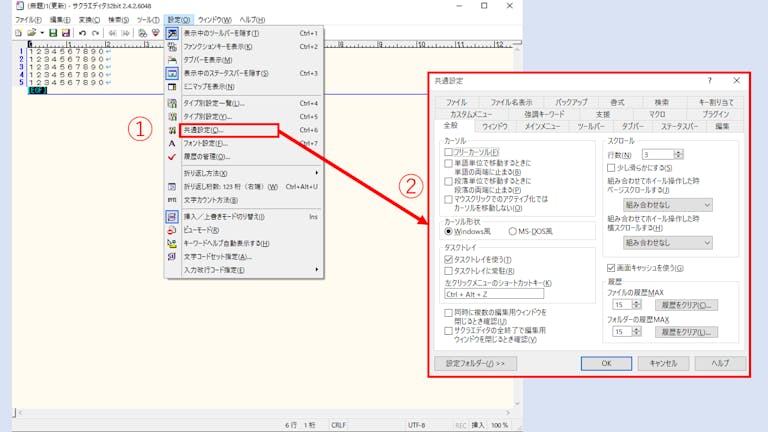This screenshot has height=432, width=768.
Task: Click the ヘルプ button in dialog
Action: [720, 363]
